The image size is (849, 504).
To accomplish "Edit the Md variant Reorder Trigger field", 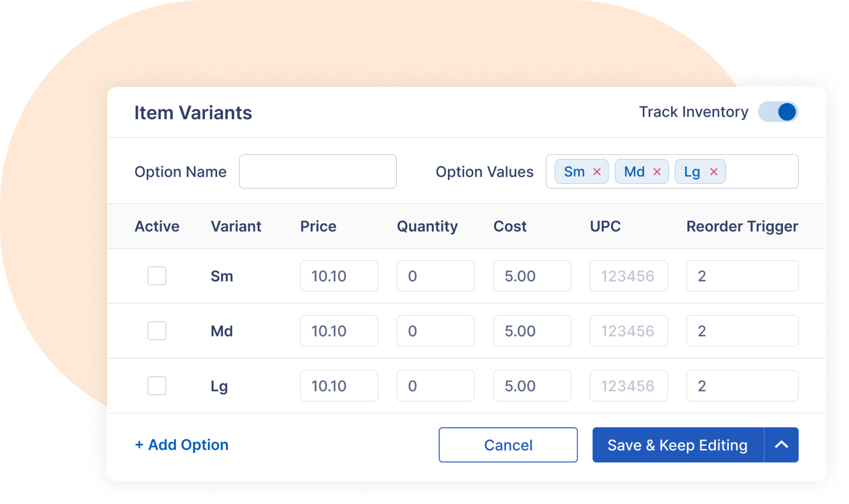I will click(742, 331).
